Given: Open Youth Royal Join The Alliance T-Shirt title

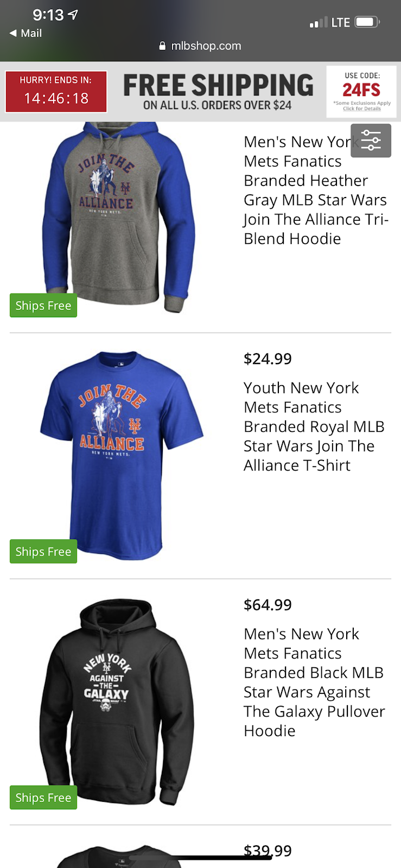Looking at the screenshot, I should click(x=314, y=426).
